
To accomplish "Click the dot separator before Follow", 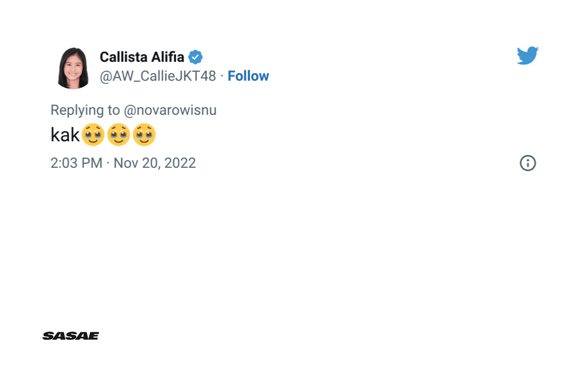I will 222,76.
